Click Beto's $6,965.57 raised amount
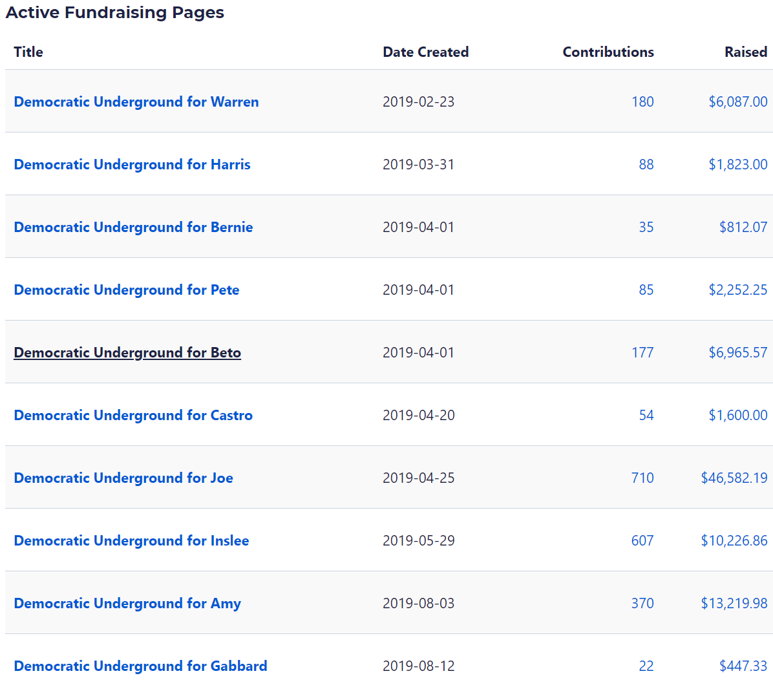 [x=737, y=353]
